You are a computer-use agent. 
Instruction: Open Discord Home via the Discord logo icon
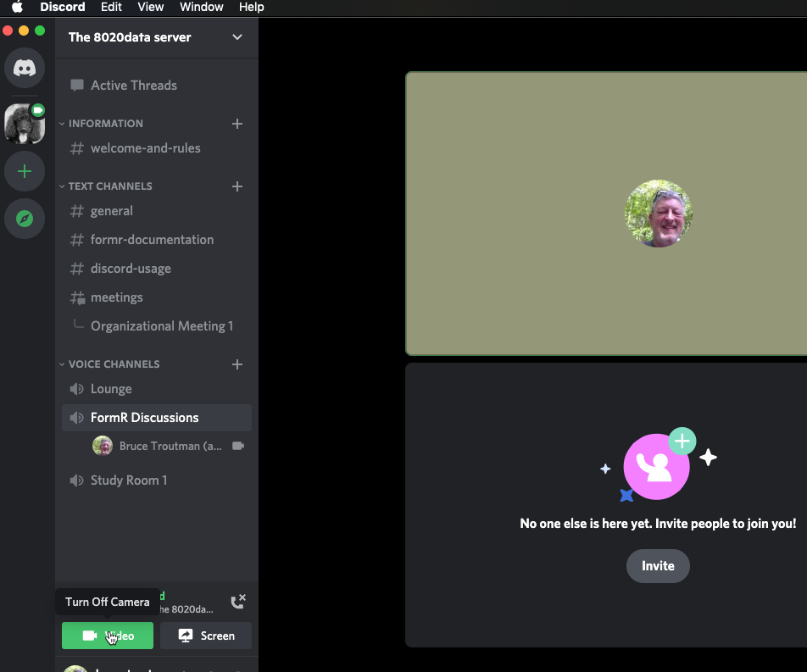point(25,68)
